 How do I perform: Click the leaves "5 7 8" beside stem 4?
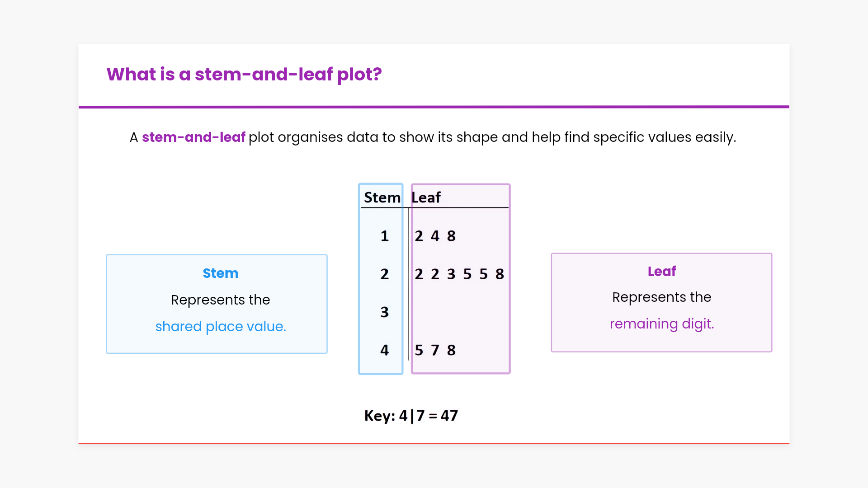[x=435, y=350]
